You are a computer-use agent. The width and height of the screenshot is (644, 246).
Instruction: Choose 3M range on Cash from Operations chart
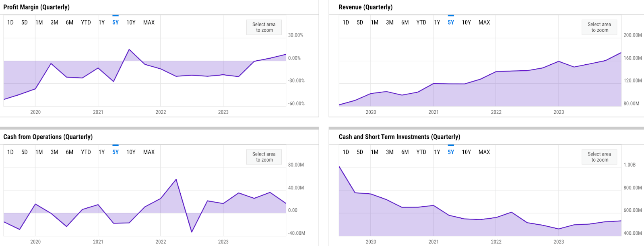54,152
